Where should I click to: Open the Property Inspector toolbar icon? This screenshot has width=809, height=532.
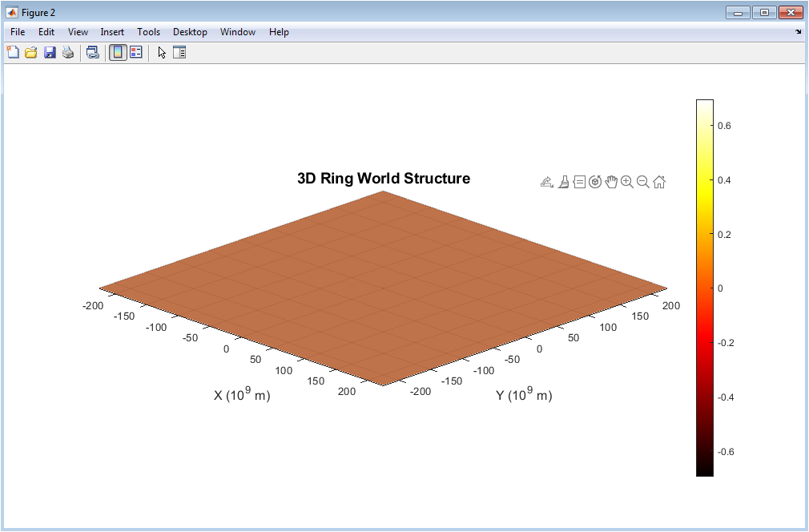pos(179,53)
